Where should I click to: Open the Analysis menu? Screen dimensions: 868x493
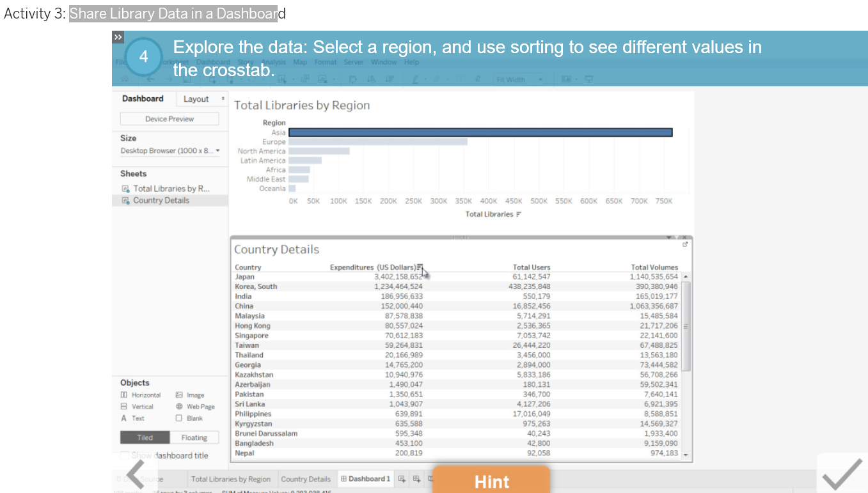(274, 62)
